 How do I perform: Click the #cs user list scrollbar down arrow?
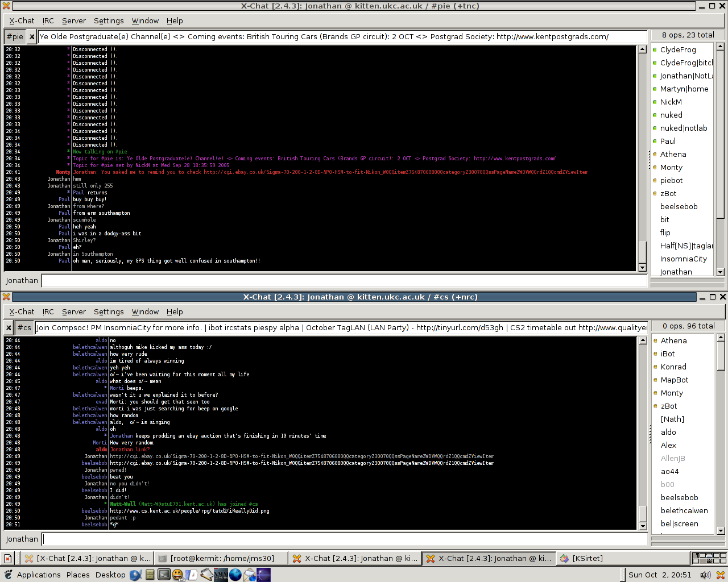click(721, 531)
